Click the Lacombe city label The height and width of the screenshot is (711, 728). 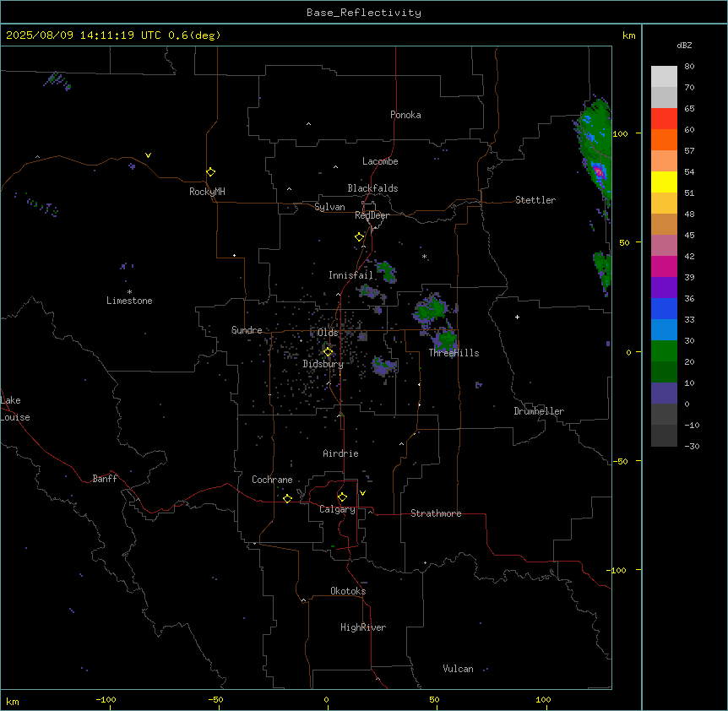(380, 161)
